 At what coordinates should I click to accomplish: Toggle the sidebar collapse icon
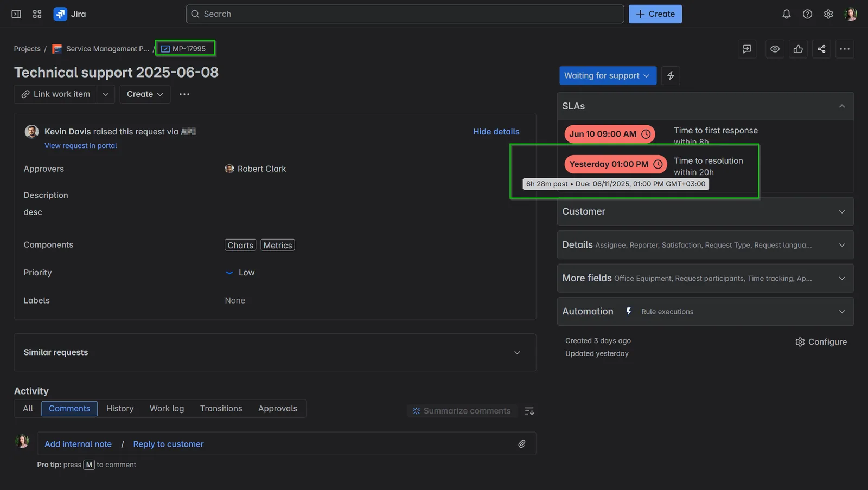(16, 14)
